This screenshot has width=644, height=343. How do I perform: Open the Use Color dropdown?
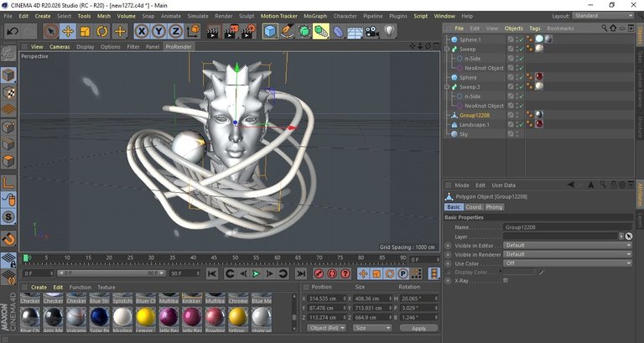pos(568,263)
